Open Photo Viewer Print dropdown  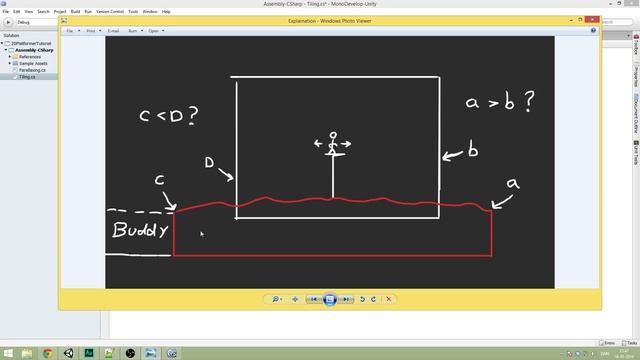[93, 31]
